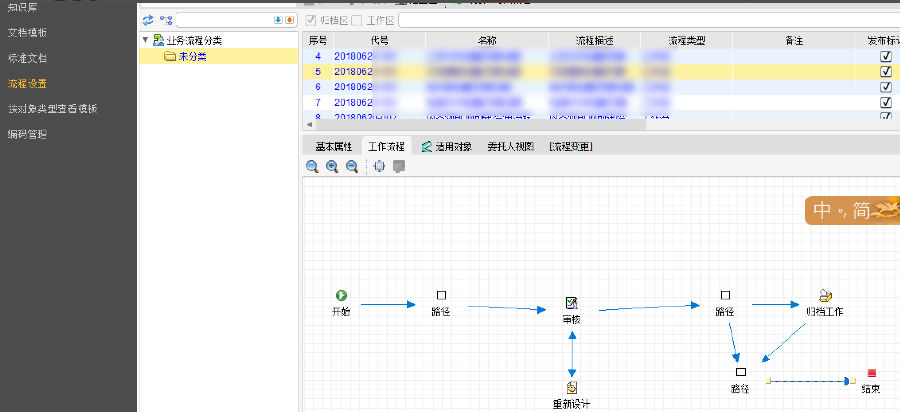Click the tree structure icon beside refresh
This screenshot has height=412, width=900.
(166, 19)
